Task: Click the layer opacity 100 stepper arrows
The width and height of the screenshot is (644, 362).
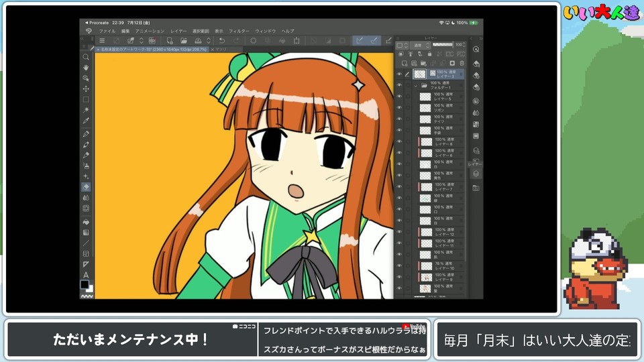Action: [x=464, y=45]
